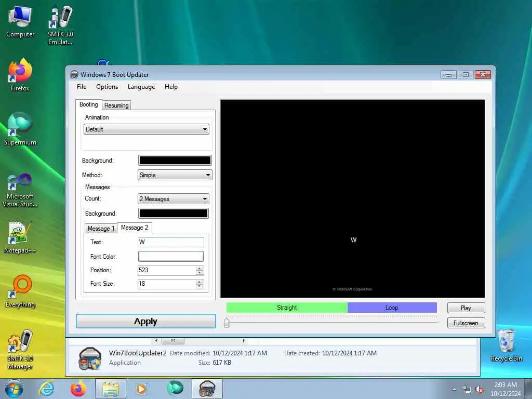
Task: Open Microsoft Visual Studio desktop shortcut
Action: (20, 190)
